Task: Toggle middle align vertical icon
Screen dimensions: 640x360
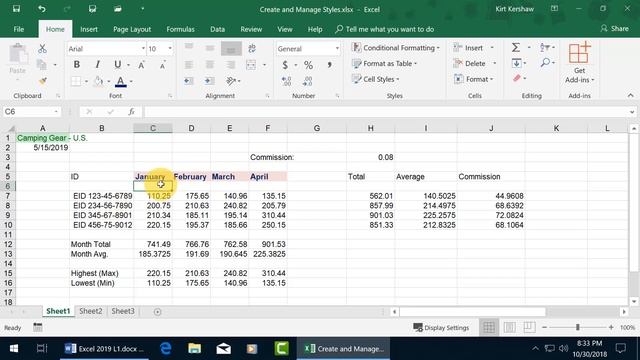Action: 210,48
